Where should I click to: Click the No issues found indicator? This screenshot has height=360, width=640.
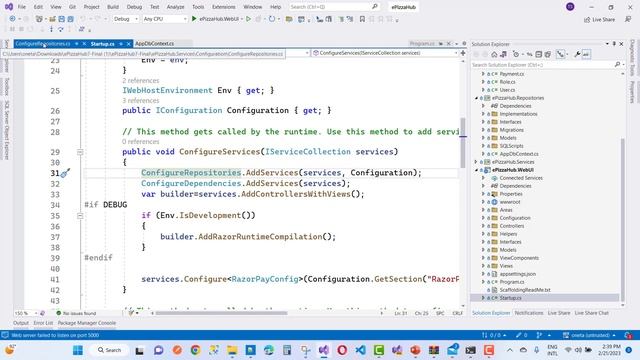tap(76, 313)
